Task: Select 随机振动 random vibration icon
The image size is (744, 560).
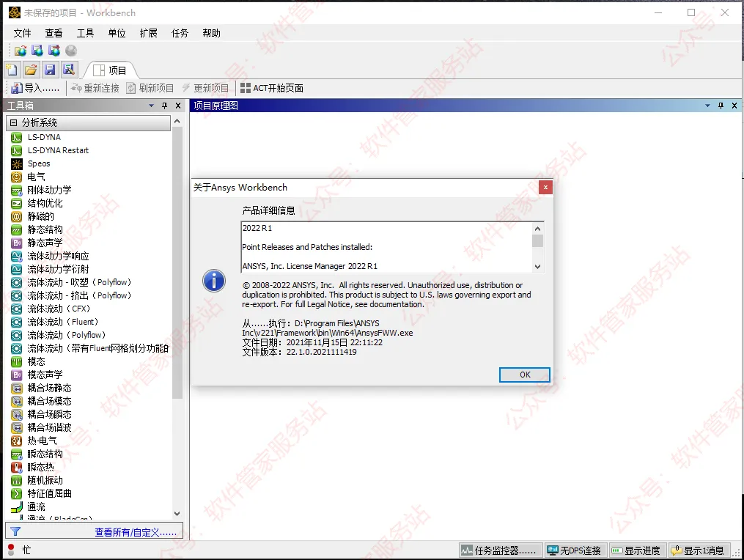Action: pos(17,481)
